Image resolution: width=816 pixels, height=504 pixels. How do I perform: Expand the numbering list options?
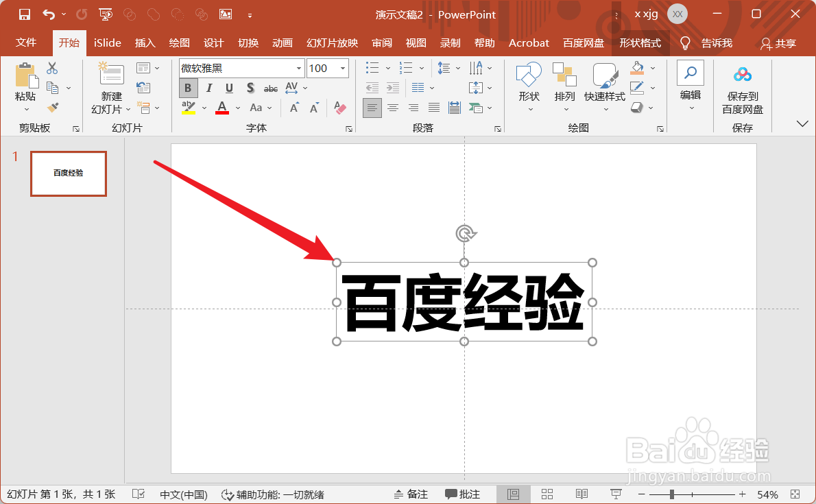click(x=422, y=68)
